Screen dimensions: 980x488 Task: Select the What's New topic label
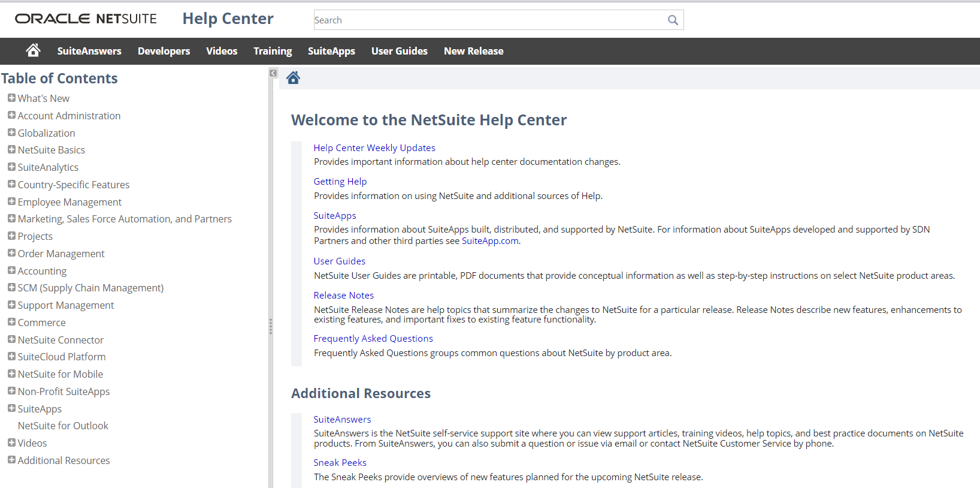point(43,98)
